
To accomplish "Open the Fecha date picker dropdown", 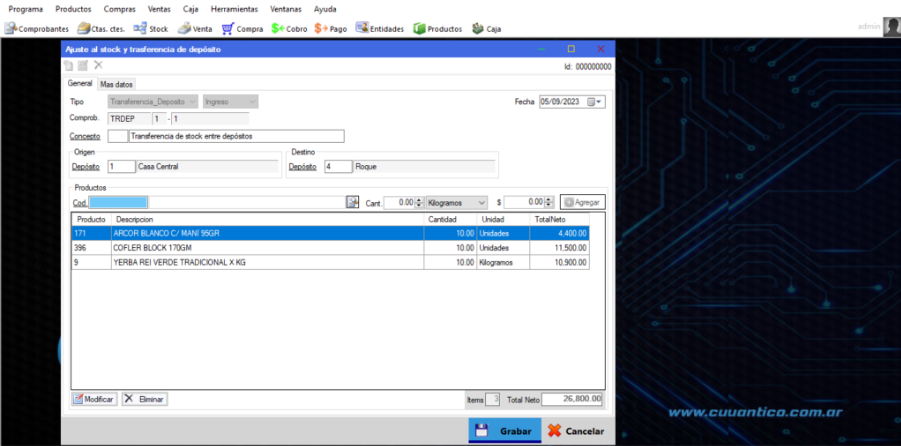I will tap(597, 102).
